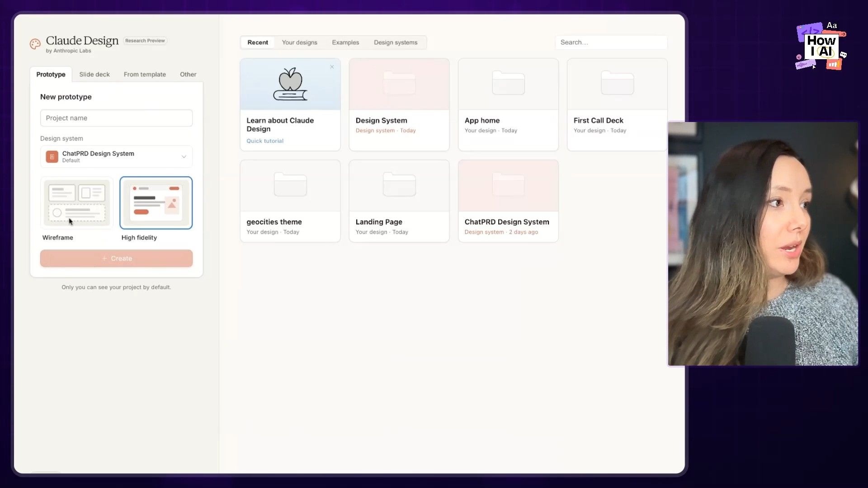Open the geocities theme folder icon
868x488 pixels.
(290, 185)
